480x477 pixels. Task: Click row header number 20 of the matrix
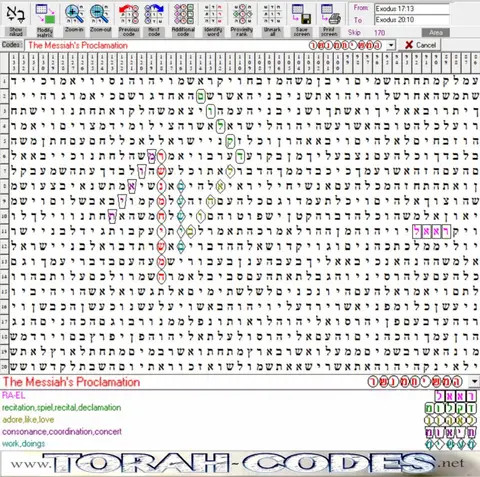4,367
